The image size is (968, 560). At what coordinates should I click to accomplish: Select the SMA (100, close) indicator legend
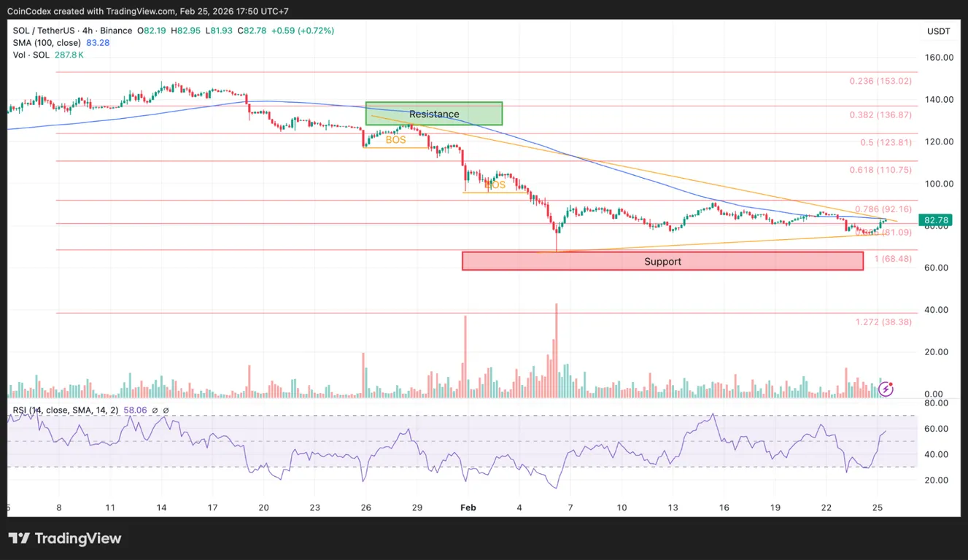(x=46, y=43)
